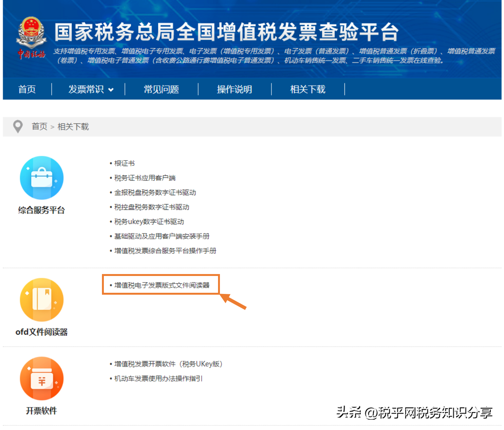The image size is (504, 430).
Task: Open 增值税发票综合服务平台操作手册 link
Action: (165, 251)
